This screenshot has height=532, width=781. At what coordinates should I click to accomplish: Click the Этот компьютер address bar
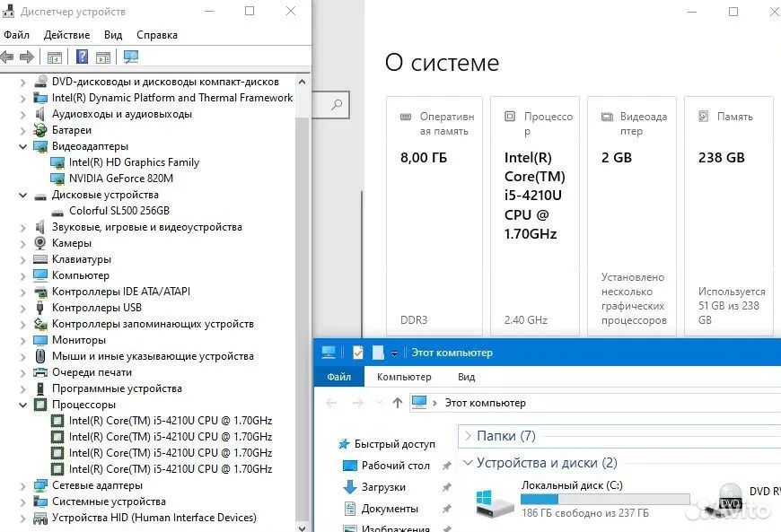click(x=595, y=403)
